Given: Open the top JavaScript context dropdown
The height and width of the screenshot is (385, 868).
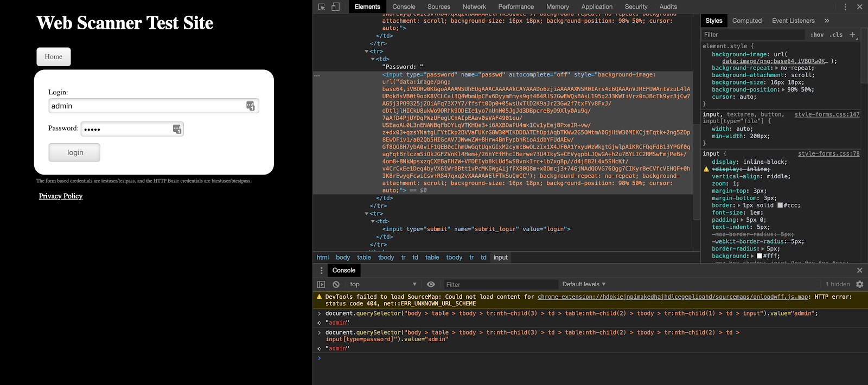Looking at the screenshot, I should click(383, 284).
